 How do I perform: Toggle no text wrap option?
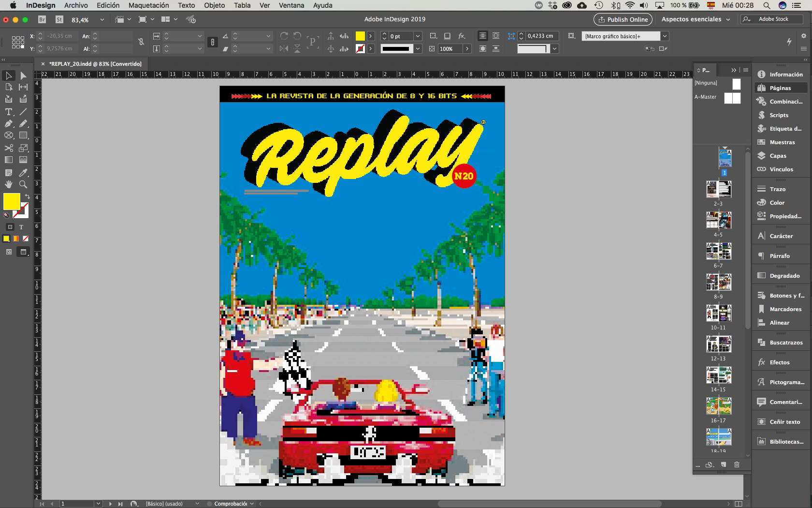click(482, 36)
